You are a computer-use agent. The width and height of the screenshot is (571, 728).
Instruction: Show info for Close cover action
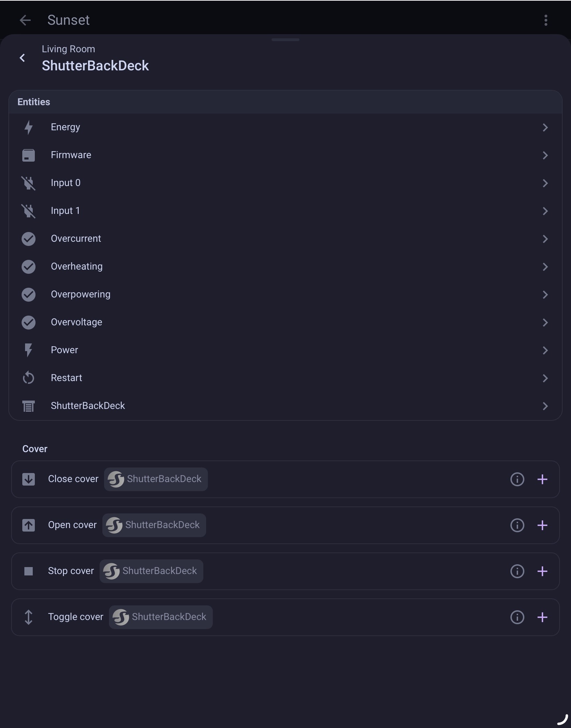(x=517, y=479)
